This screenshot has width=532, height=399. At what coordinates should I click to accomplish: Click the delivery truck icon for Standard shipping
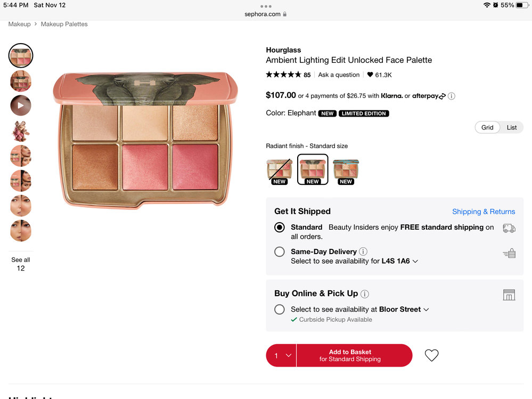509,228
